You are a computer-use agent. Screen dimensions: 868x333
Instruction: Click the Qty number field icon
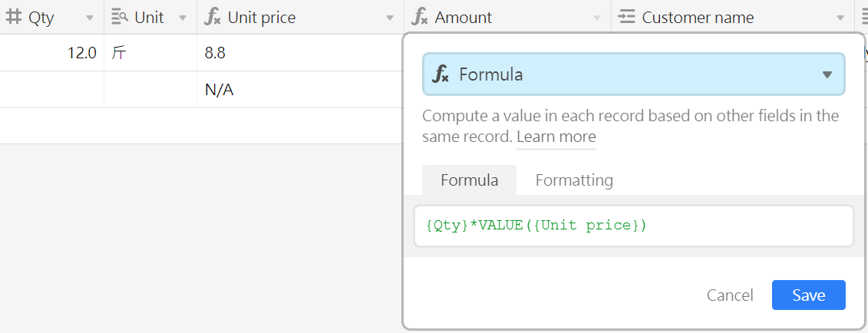point(13,17)
